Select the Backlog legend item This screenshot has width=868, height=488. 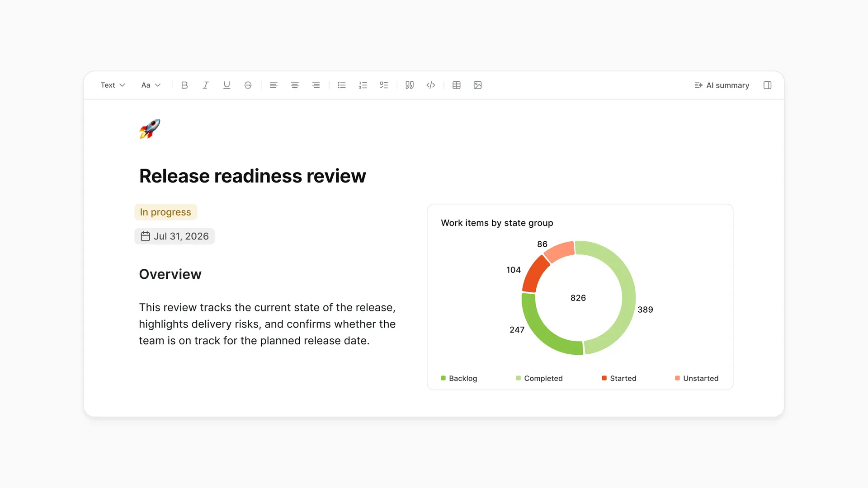click(x=459, y=378)
